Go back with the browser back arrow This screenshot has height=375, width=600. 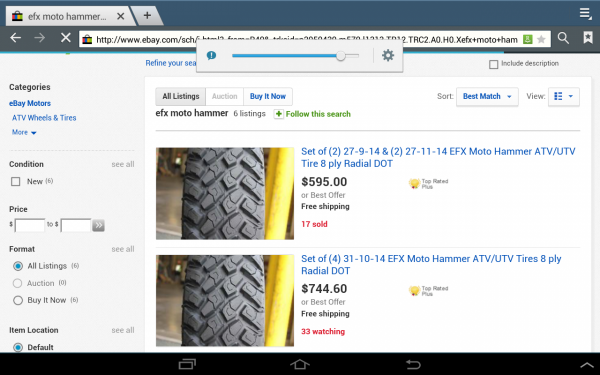point(16,38)
